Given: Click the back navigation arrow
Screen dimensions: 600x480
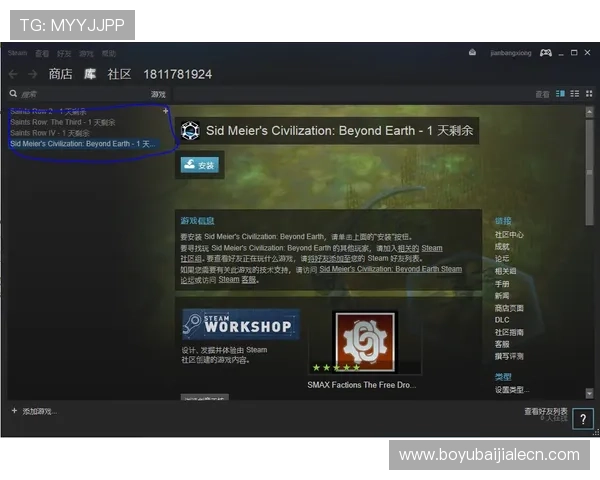Looking at the screenshot, I should [13, 74].
